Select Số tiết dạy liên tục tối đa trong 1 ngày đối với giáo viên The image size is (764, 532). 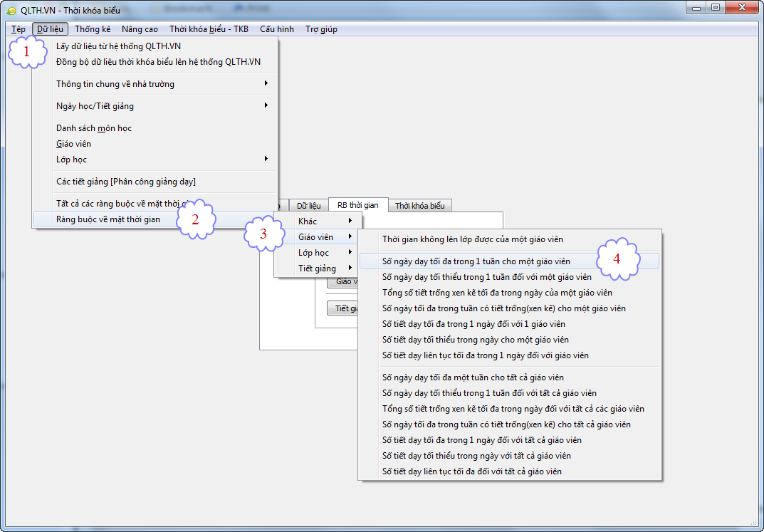tap(510, 355)
